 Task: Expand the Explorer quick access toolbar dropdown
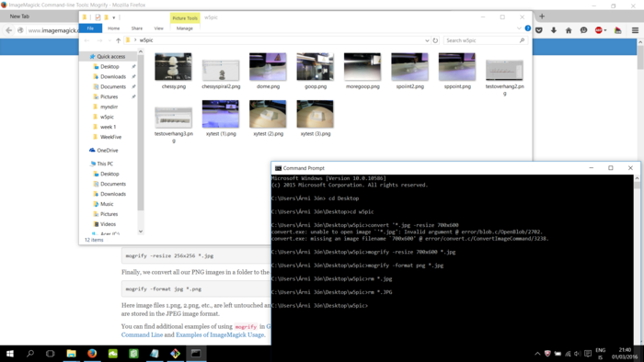pos(114,17)
